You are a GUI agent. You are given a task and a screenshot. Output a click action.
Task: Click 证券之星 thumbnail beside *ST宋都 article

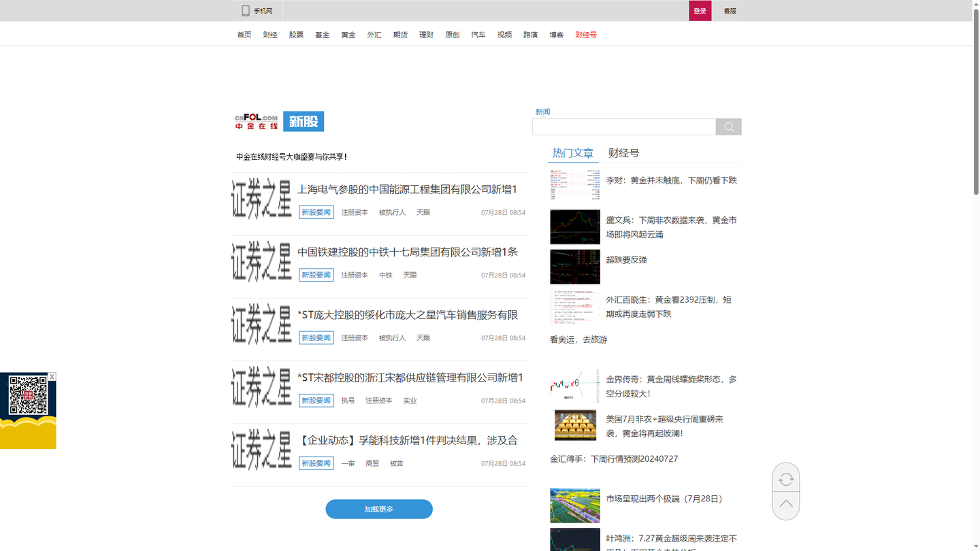click(x=261, y=387)
